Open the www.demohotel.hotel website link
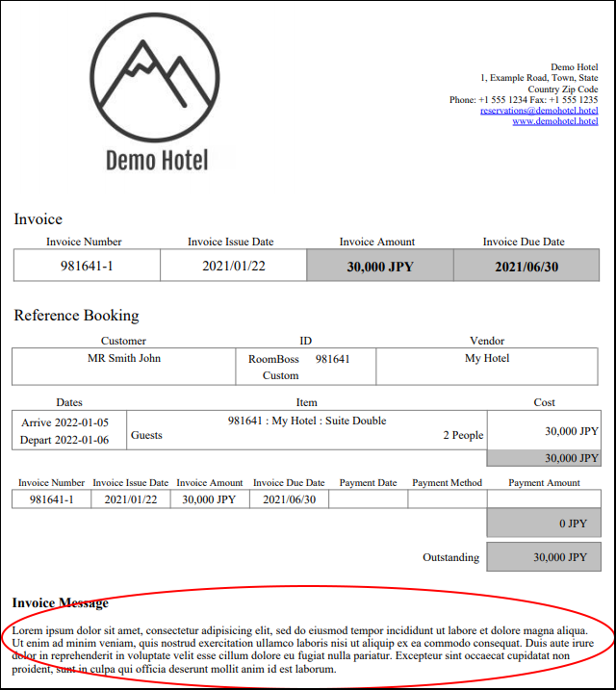The image size is (616, 690). (x=554, y=121)
